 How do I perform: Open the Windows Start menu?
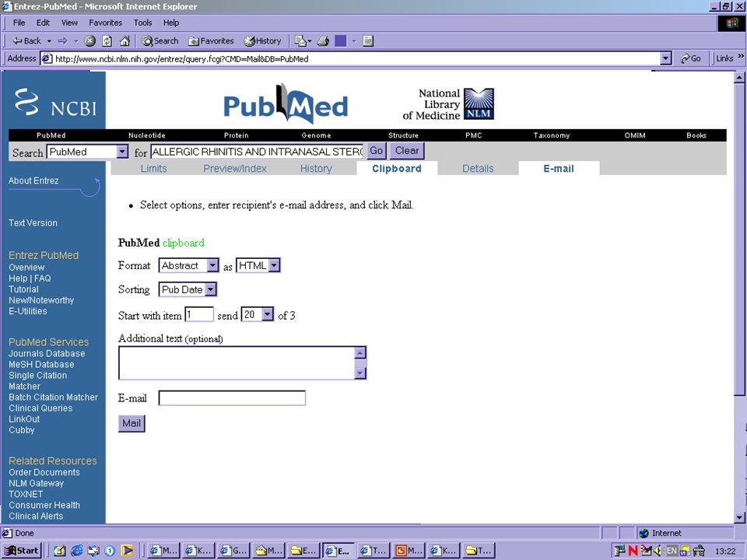tap(21, 551)
